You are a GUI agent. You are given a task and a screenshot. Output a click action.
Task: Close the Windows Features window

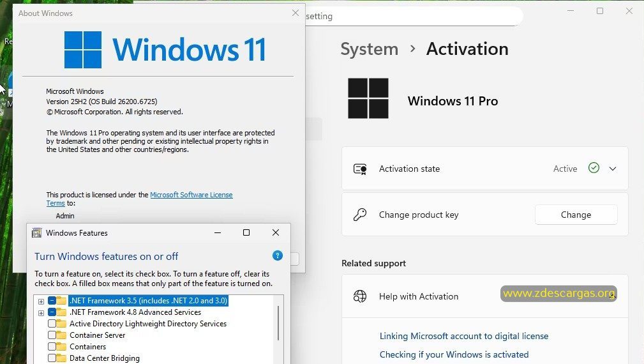276,232
